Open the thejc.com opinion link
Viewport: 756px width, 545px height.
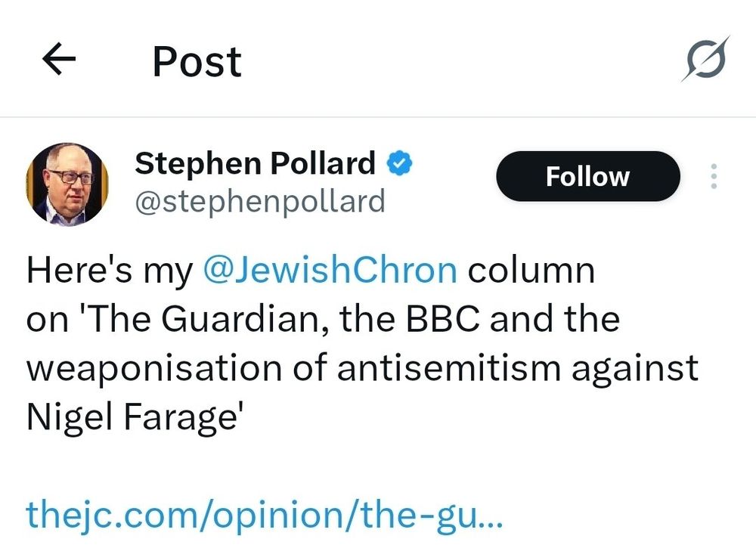(x=264, y=516)
